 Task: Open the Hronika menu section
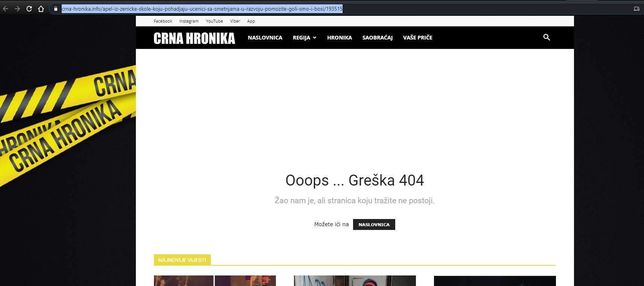click(x=339, y=38)
